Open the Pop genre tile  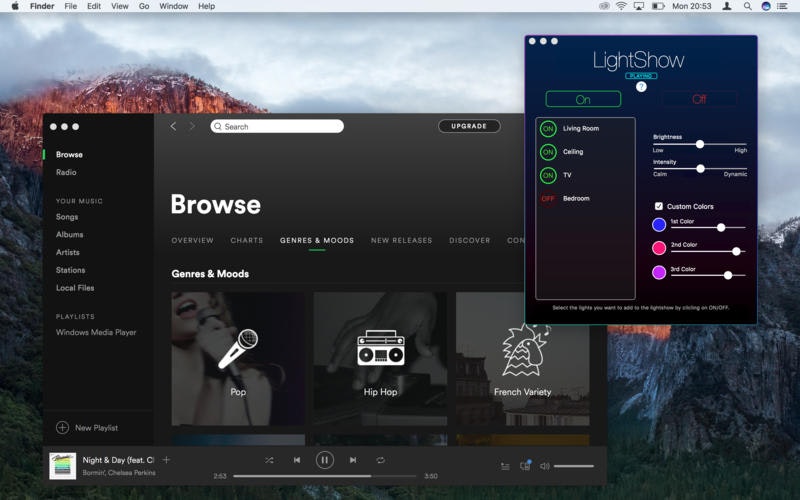tap(238, 359)
